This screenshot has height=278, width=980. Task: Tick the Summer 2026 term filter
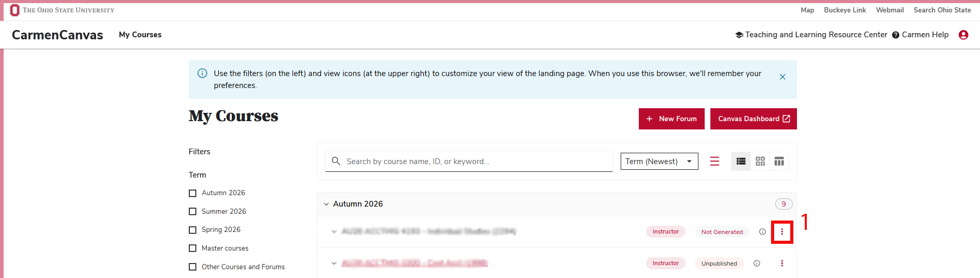point(192,211)
